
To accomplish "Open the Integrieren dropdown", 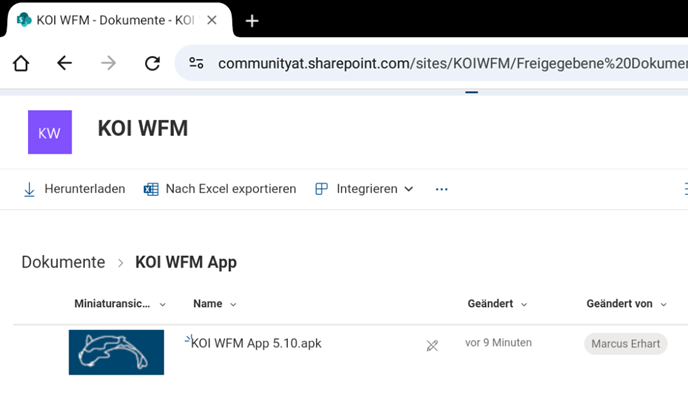I will [x=364, y=189].
